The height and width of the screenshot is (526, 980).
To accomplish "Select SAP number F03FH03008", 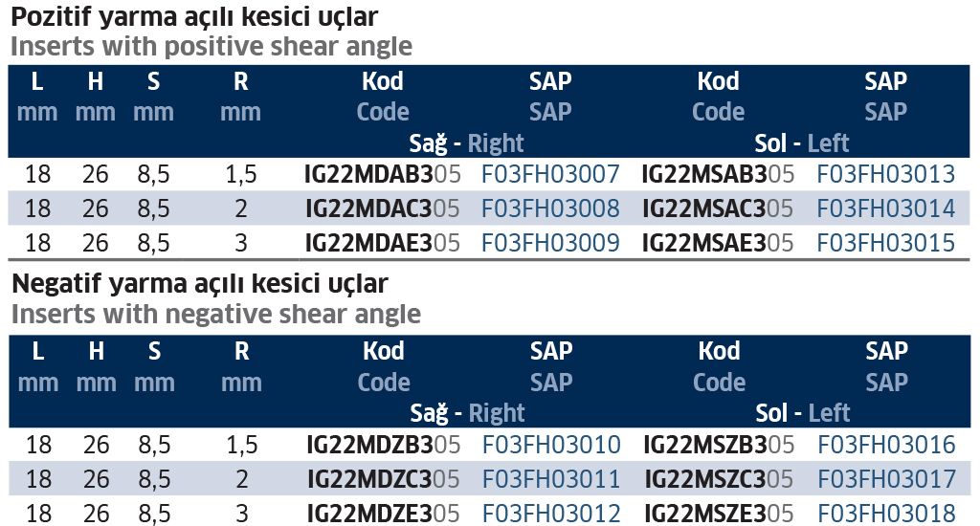I will (550, 208).
